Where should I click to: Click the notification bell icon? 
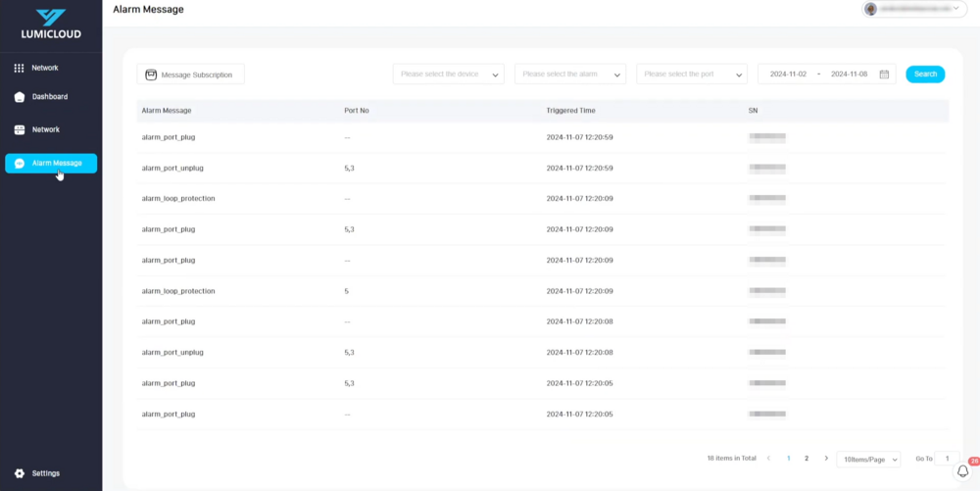pyautogui.click(x=962, y=471)
